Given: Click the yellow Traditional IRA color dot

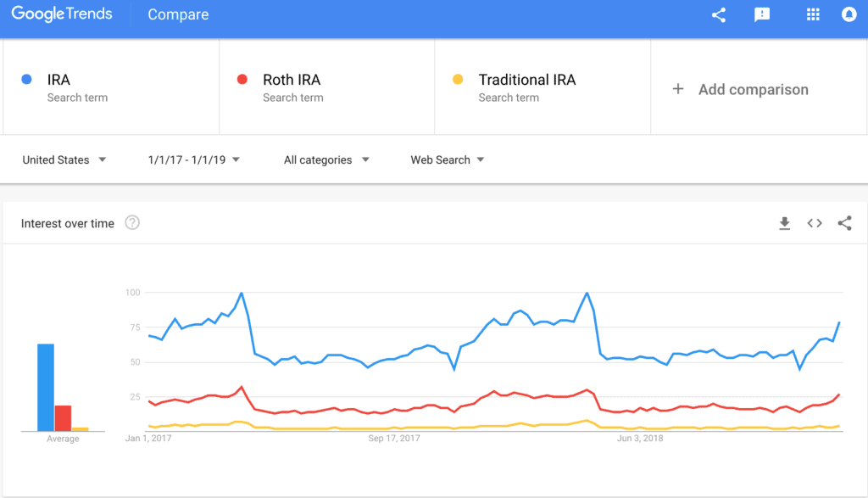Looking at the screenshot, I should (x=458, y=79).
